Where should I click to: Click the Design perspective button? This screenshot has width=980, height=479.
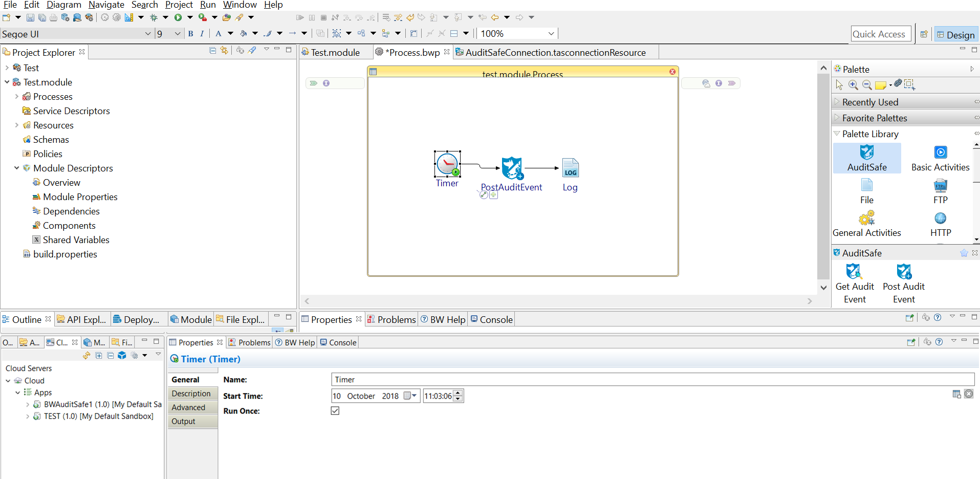point(955,34)
